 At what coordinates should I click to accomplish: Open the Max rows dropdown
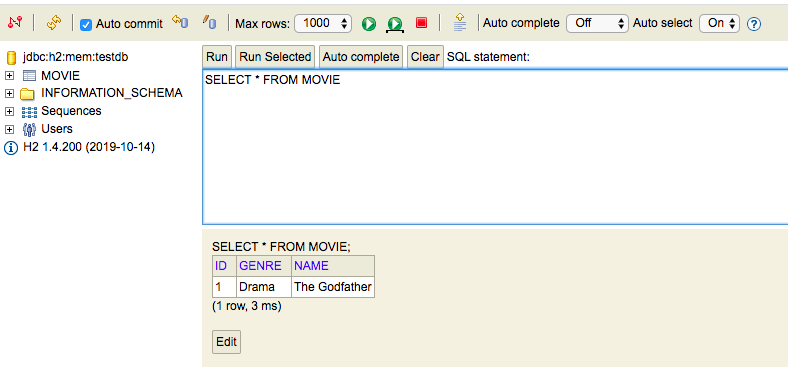pyautogui.click(x=323, y=23)
